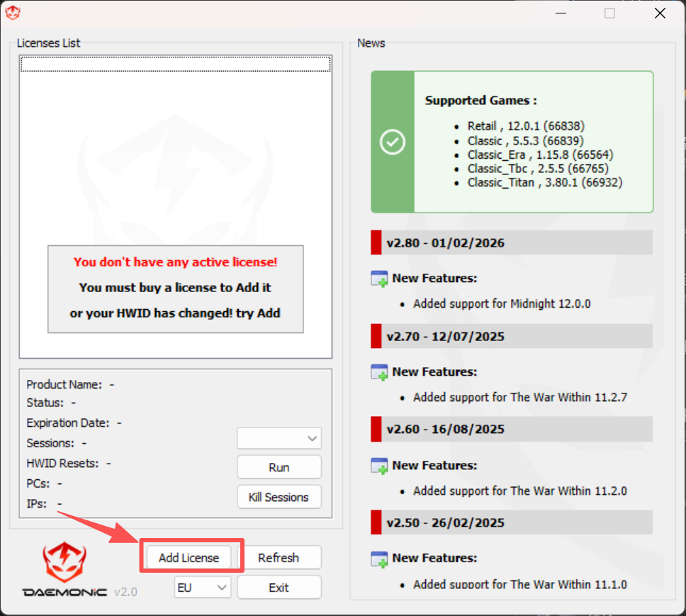Click the Add License button
This screenshot has width=686, height=616.
pyautogui.click(x=189, y=557)
